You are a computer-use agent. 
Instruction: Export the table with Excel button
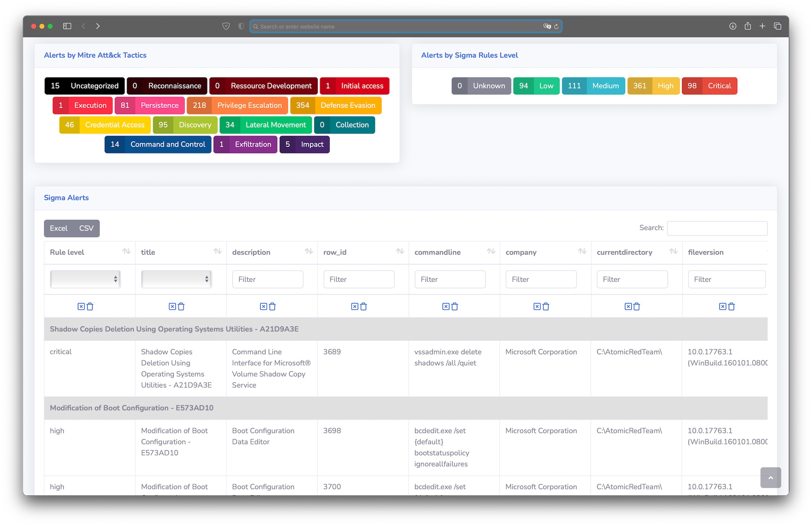[x=58, y=228]
